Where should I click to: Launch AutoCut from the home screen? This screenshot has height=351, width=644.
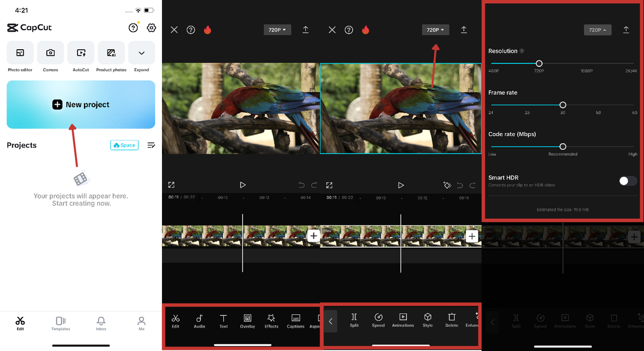[x=81, y=56]
